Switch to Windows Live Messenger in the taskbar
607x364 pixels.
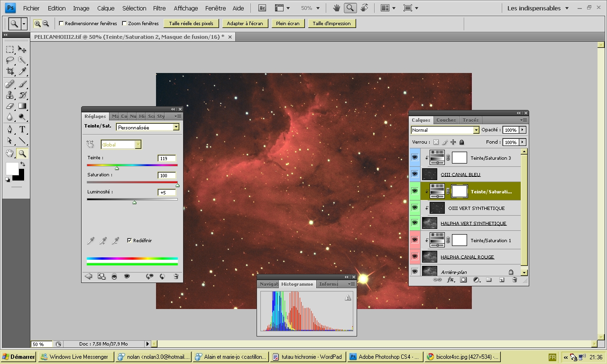coord(76,357)
